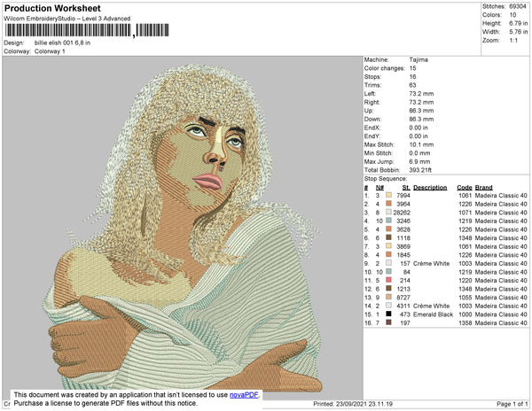Click the "Colorway 1" value
Screen dimensions: 532x411
pyautogui.click(x=50, y=51)
